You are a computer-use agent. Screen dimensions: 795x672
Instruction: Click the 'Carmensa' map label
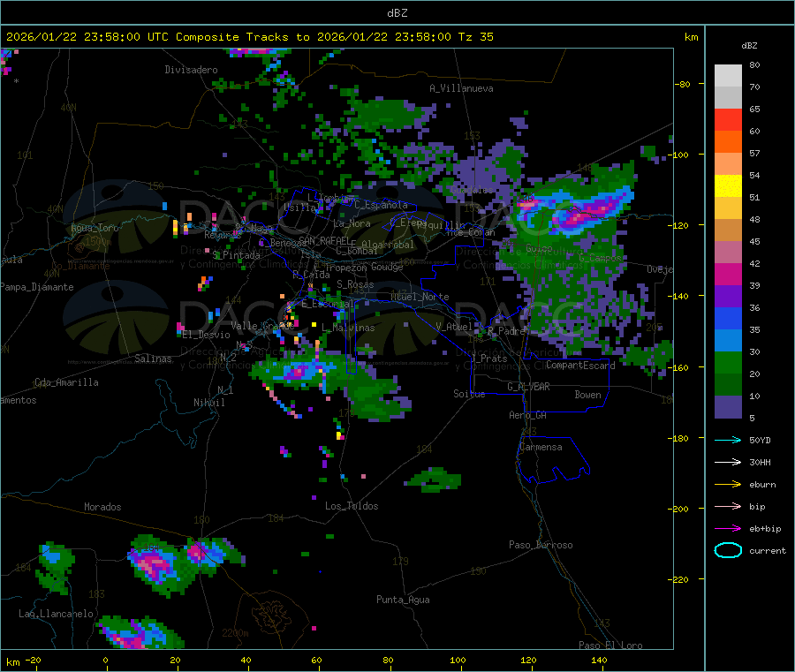[x=541, y=447]
